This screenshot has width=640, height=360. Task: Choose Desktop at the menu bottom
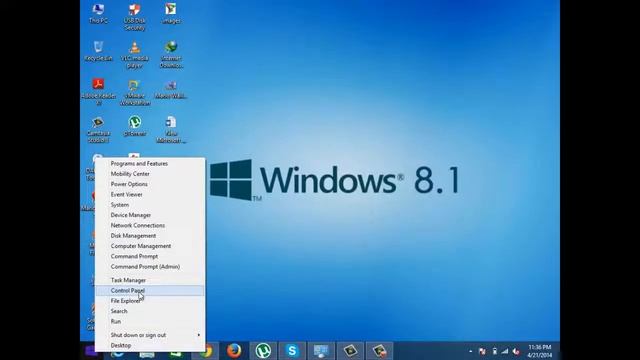coord(150,345)
